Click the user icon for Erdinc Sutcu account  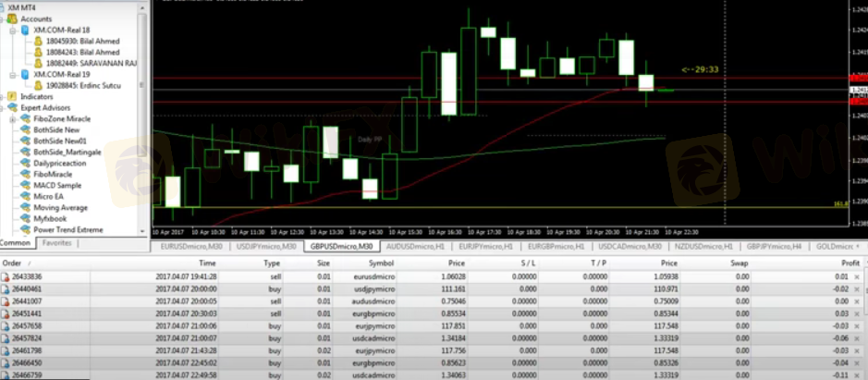click(x=38, y=85)
